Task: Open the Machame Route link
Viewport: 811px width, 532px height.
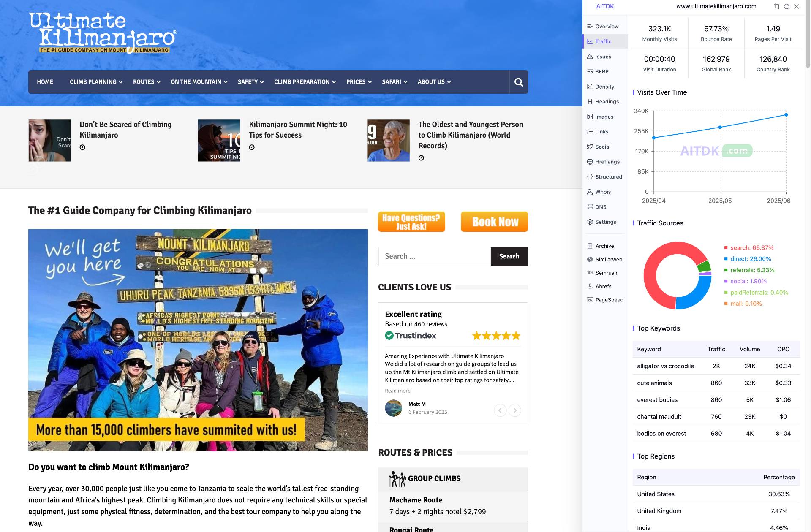Action: [x=416, y=500]
